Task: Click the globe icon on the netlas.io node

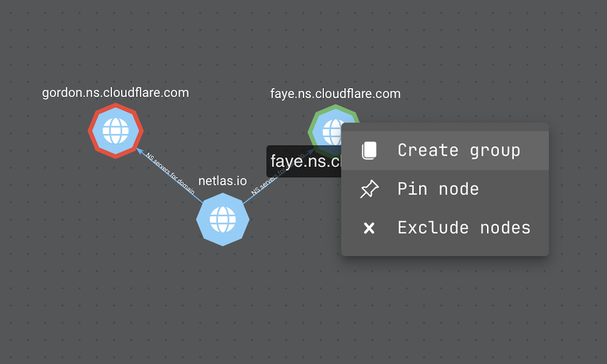Action: [x=223, y=219]
